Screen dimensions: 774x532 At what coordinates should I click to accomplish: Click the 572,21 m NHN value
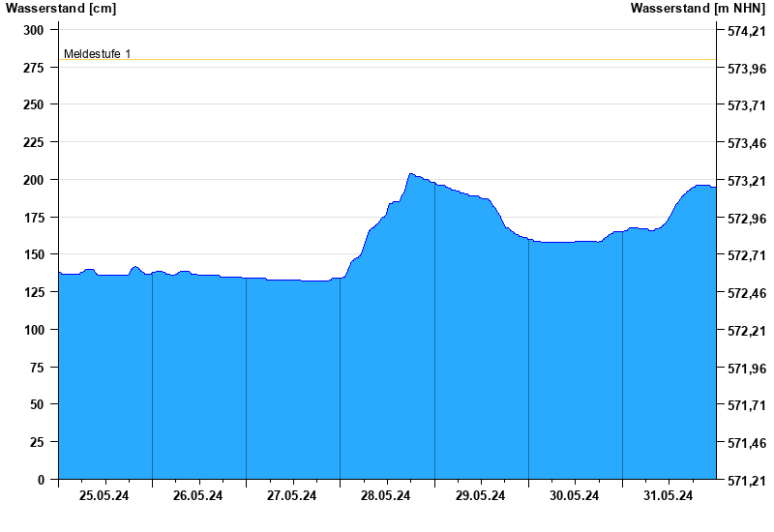(x=747, y=331)
